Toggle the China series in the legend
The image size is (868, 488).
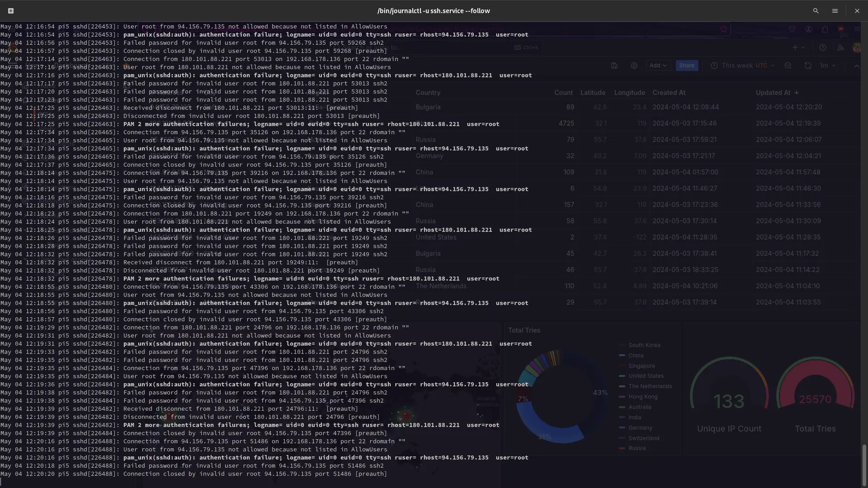(x=636, y=356)
